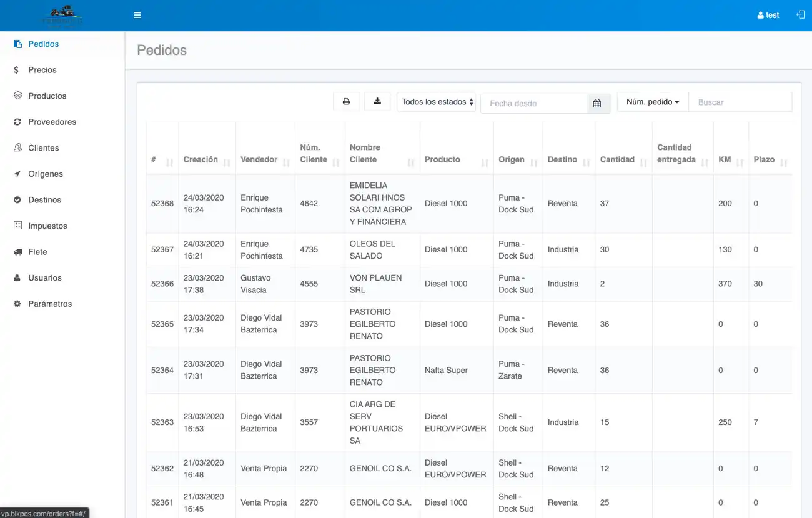Toggle the hamburger sidebar menu
The width and height of the screenshot is (812, 518).
point(137,15)
